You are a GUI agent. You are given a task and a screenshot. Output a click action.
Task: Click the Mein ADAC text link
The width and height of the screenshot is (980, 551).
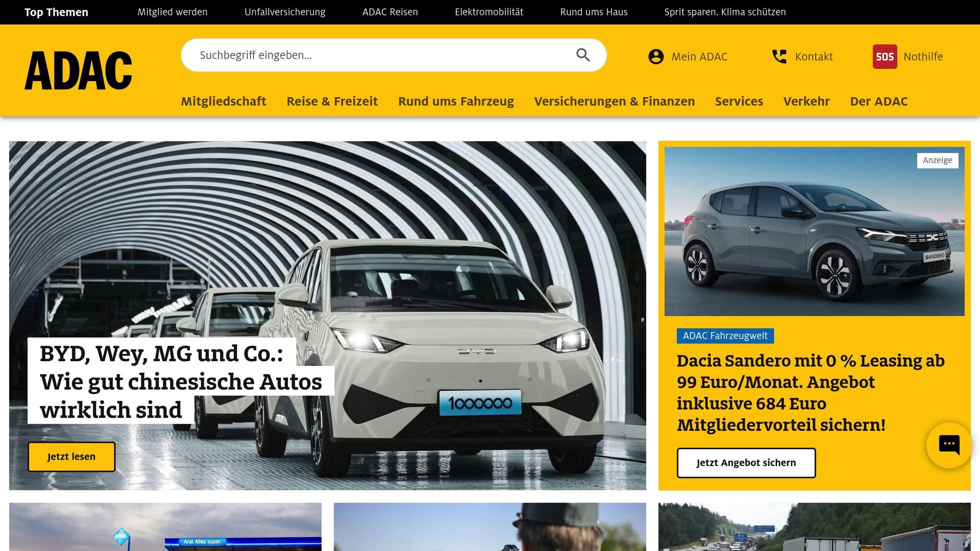tap(699, 56)
